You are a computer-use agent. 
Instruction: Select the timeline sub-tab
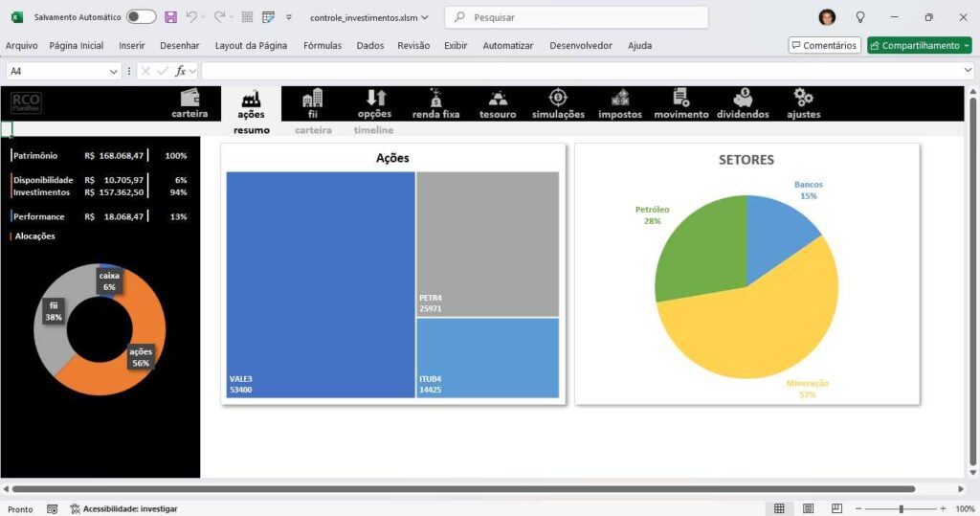tap(374, 130)
